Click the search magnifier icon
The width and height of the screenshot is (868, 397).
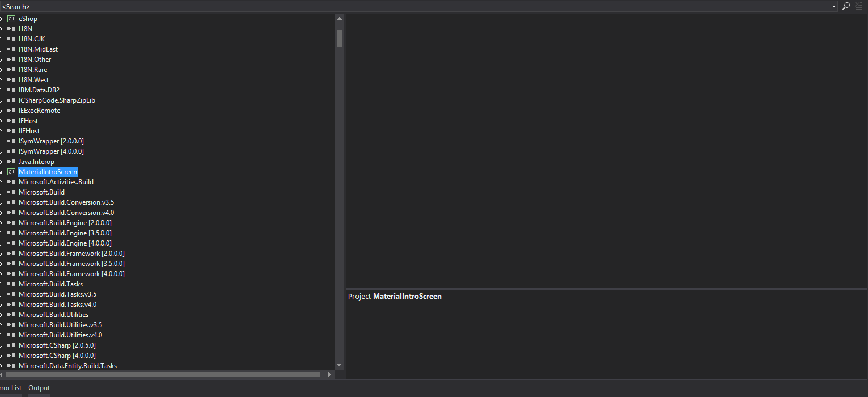(846, 6)
